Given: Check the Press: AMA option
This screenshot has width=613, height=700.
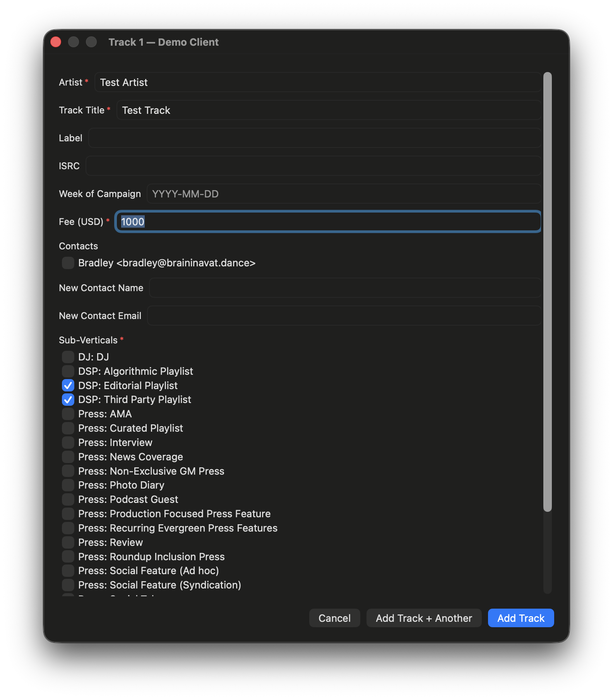Looking at the screenshot, I should (x=68, y=414).
